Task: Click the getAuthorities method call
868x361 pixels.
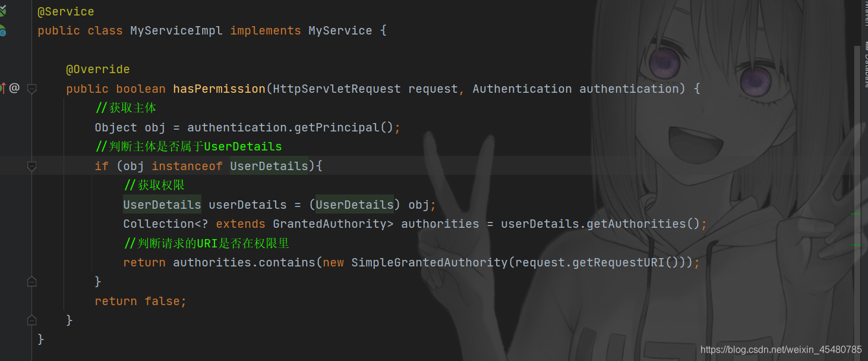Action: point(636,224)
